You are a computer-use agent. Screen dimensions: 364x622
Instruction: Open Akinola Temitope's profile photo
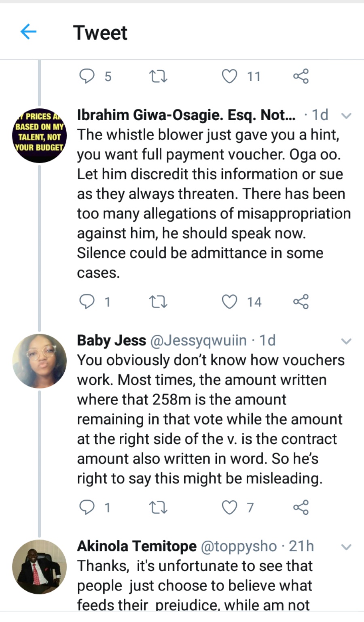(39, 566)
